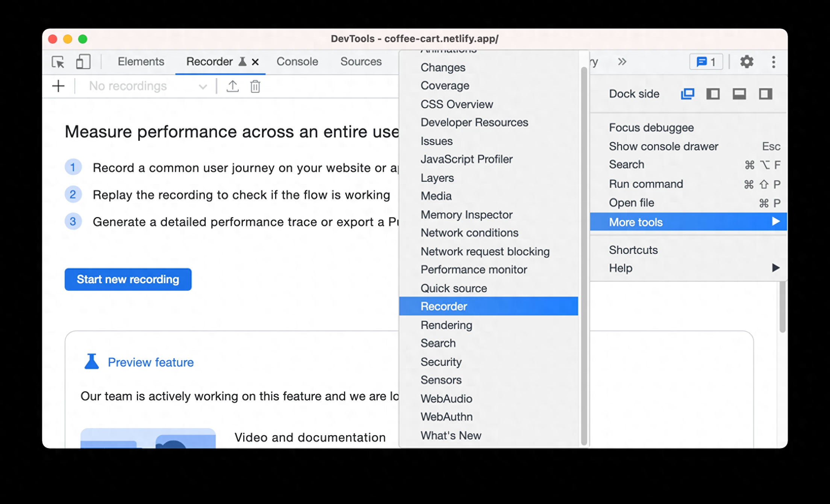Screen dimensions: 830x504
Task: Select Network conditions from More tools
Action: click(x=469, y=233)
